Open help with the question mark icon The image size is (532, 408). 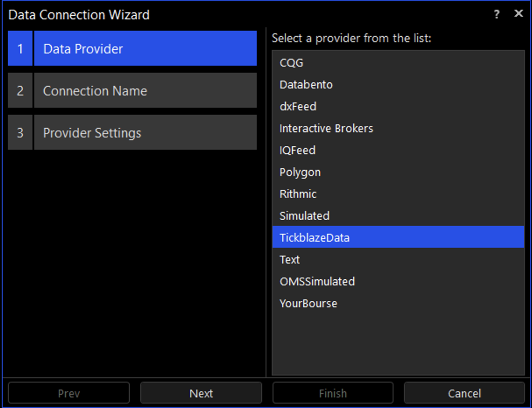click(497, 14)
